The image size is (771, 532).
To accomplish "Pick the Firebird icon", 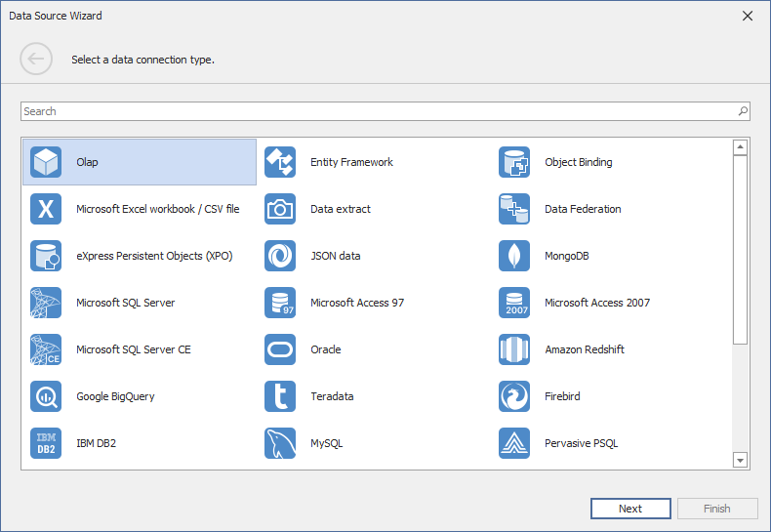I will click(513, 396).
